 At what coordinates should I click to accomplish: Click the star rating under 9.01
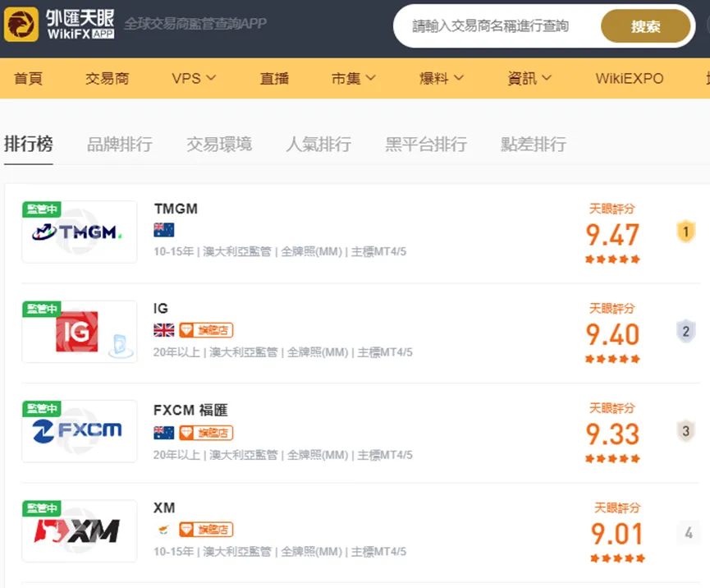[617, 558]
